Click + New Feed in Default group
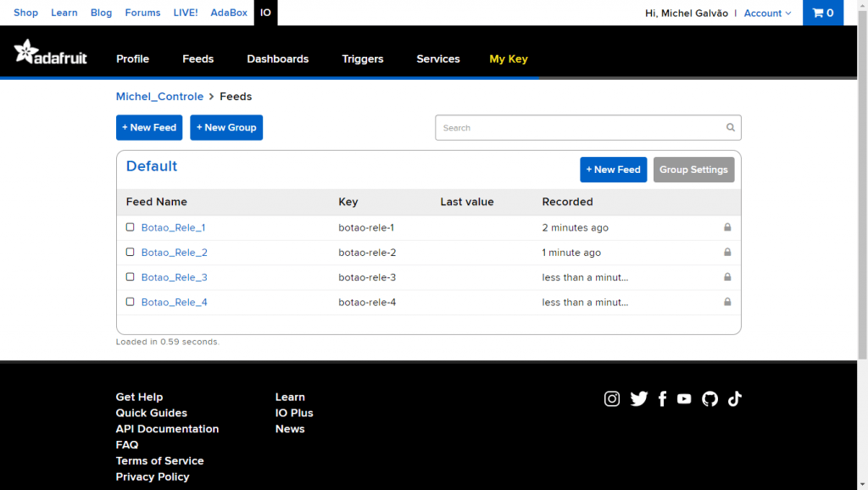This screenshot has width=868, height=490. point(614,170)
